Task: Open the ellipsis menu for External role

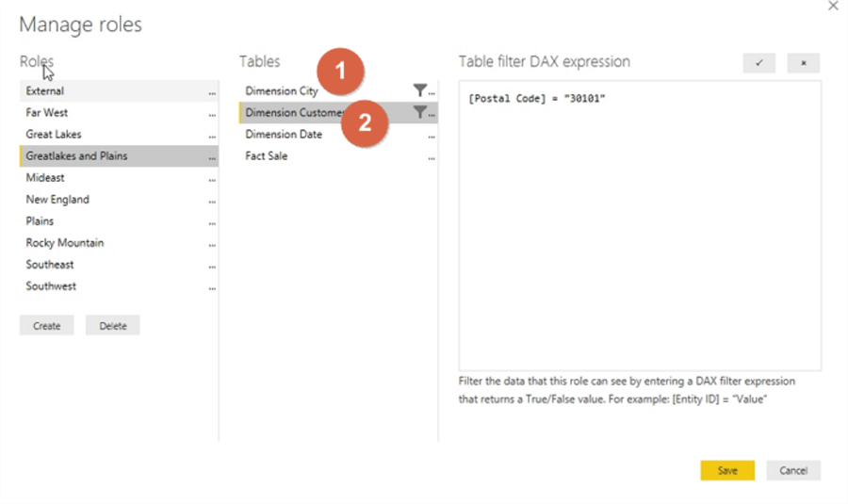Action: coord(212,92)
